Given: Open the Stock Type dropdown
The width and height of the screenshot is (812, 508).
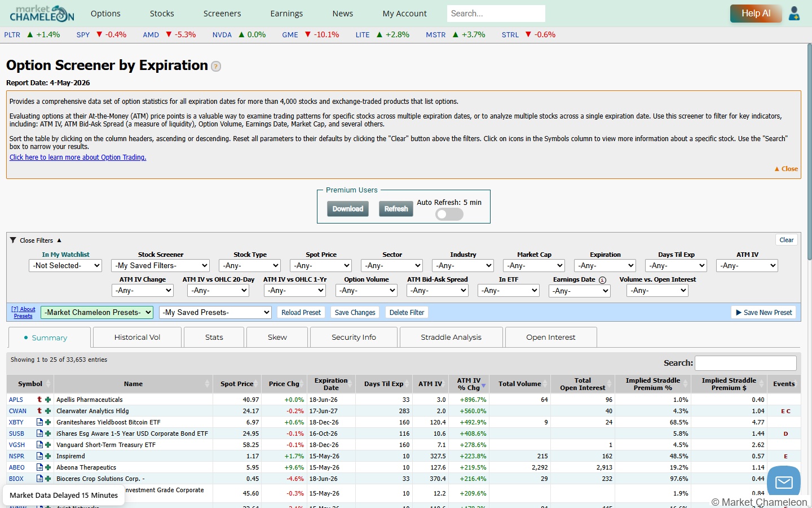Looking at the screenshot, I should pyautogui.click(x=250, y=265).
